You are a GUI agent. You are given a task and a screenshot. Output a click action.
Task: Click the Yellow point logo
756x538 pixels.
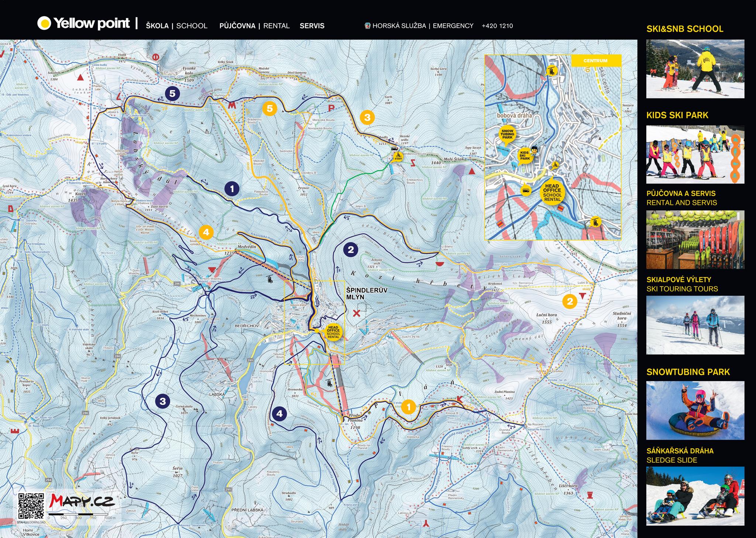pos(84,23)
